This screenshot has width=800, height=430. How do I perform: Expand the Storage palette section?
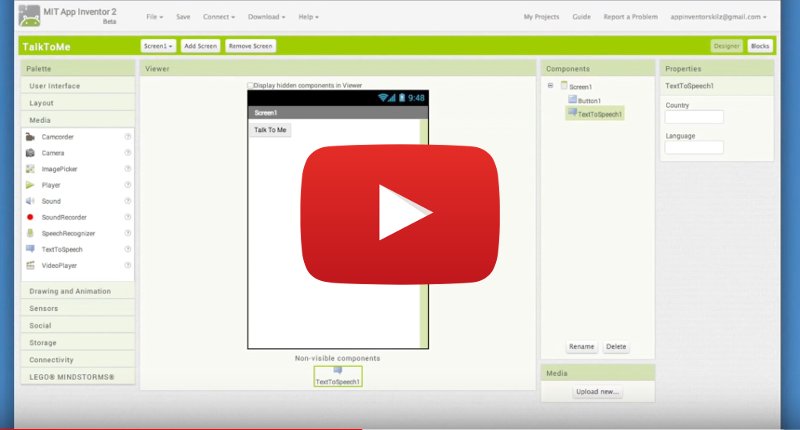click(78, 343)
